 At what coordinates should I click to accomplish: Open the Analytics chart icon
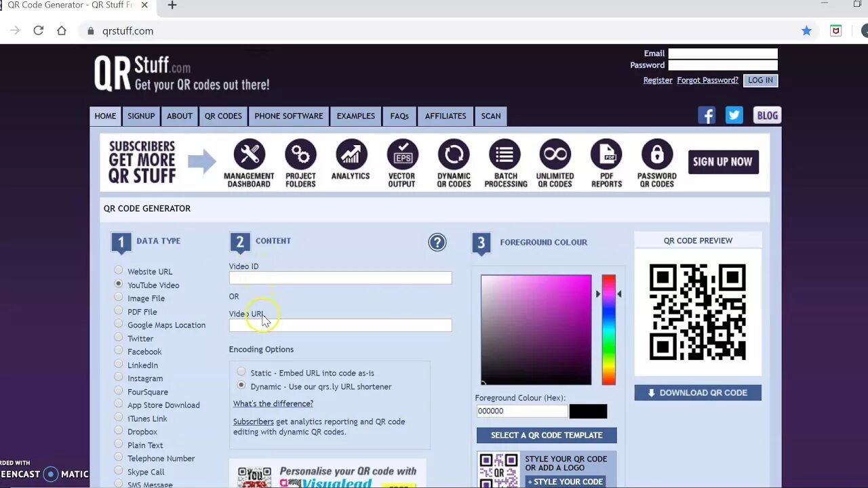point(351,155)
